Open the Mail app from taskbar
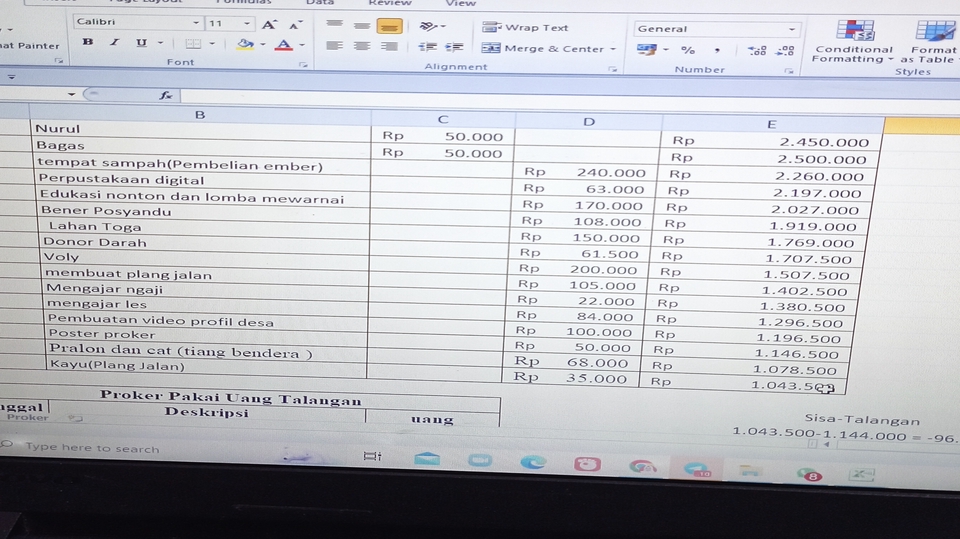 [x=427, y=458]
